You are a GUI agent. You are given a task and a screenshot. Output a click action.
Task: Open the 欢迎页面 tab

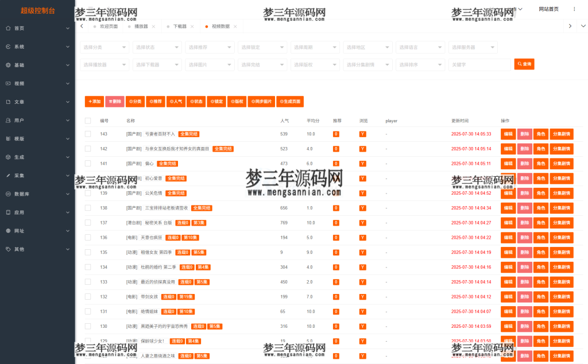click(x=109, y=26)
